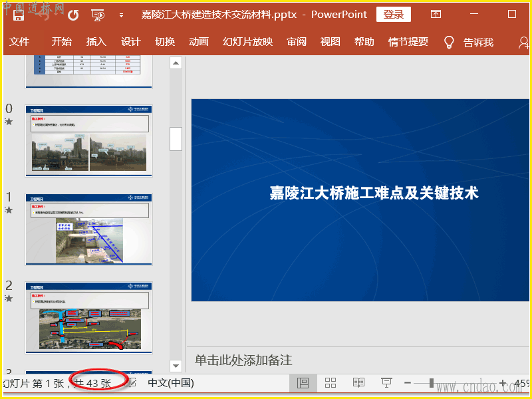Switch to the 插入 tab
Screen dimensions: 532x399
click(96, 42)
